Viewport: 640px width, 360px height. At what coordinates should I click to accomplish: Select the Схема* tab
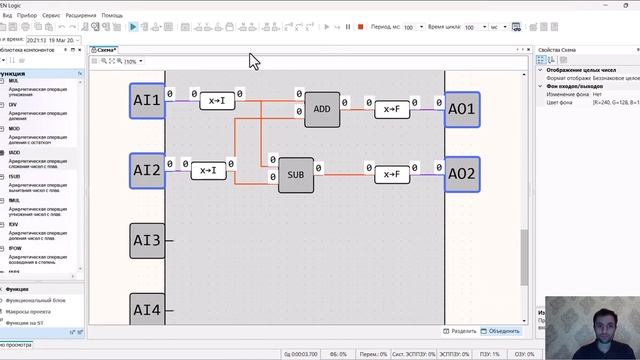104,50
